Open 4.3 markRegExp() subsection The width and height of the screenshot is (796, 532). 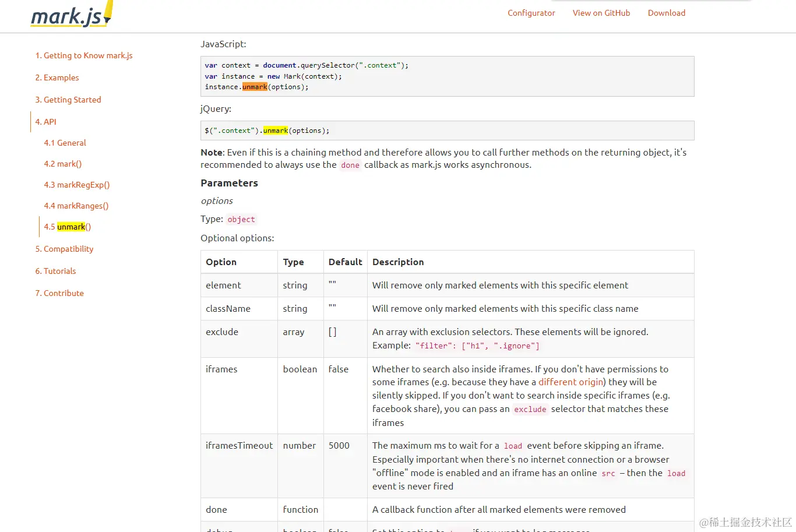(x=77, y=185)
